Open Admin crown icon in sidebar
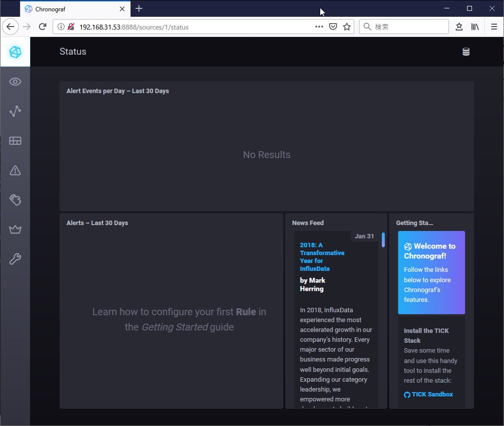This screenshot has width=504, height=426. [x=15, y=229]
